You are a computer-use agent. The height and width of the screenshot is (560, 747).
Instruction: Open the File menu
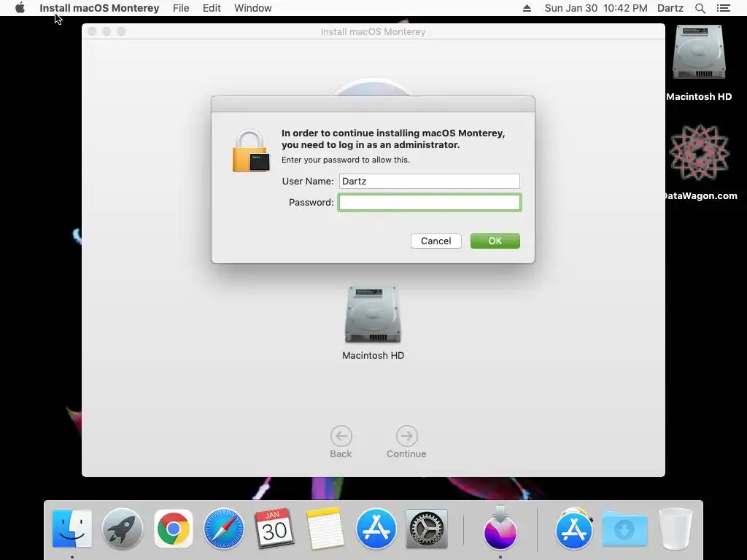[x=181, y=8]
